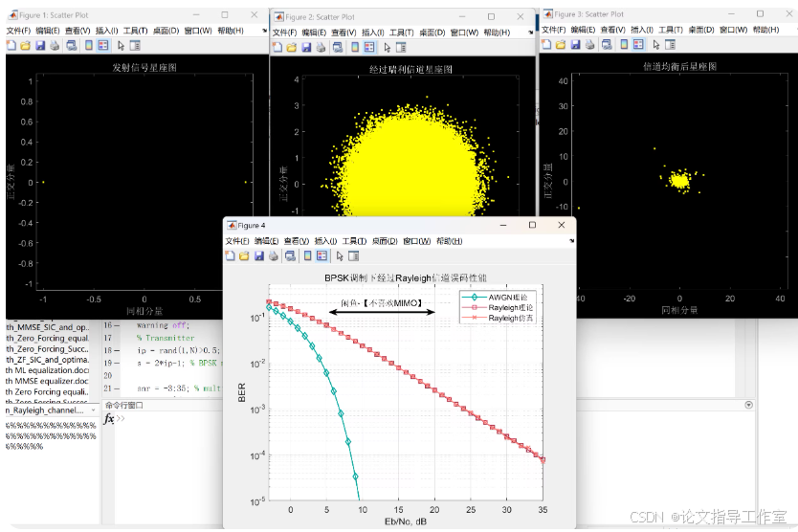798x532 pixels.
Task: Toggle insert colorbar in Figure 4 toolbar
Action: click(x=307, y=256)
